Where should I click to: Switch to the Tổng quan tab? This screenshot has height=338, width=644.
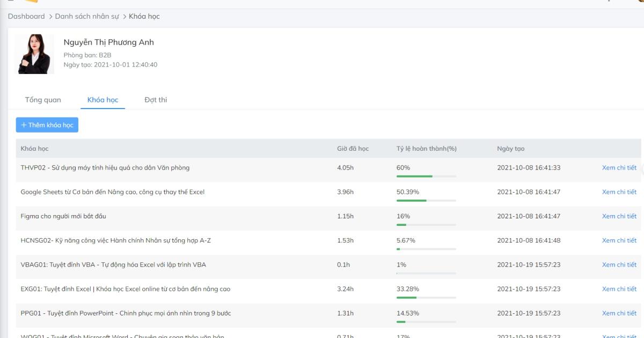[x=43, y=100]
